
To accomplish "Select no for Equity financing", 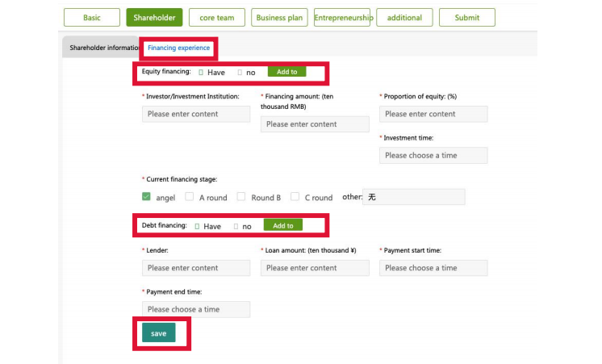I will [240, 73].
